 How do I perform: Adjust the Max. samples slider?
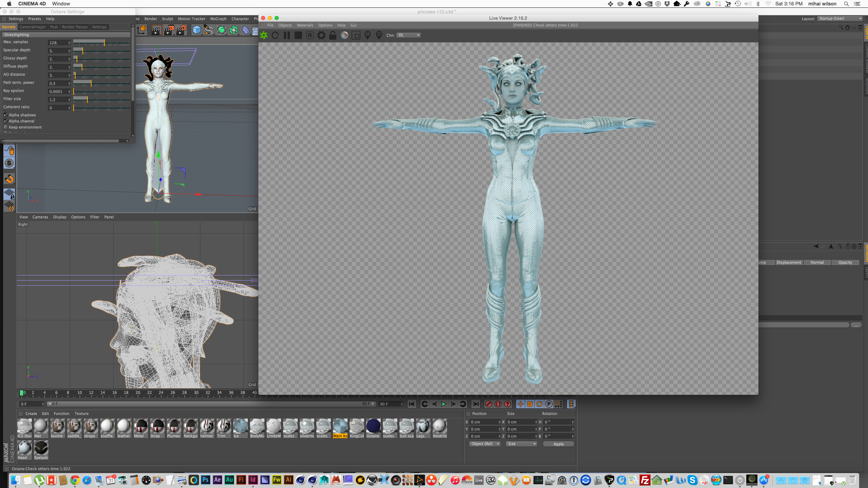coord(102,42)
